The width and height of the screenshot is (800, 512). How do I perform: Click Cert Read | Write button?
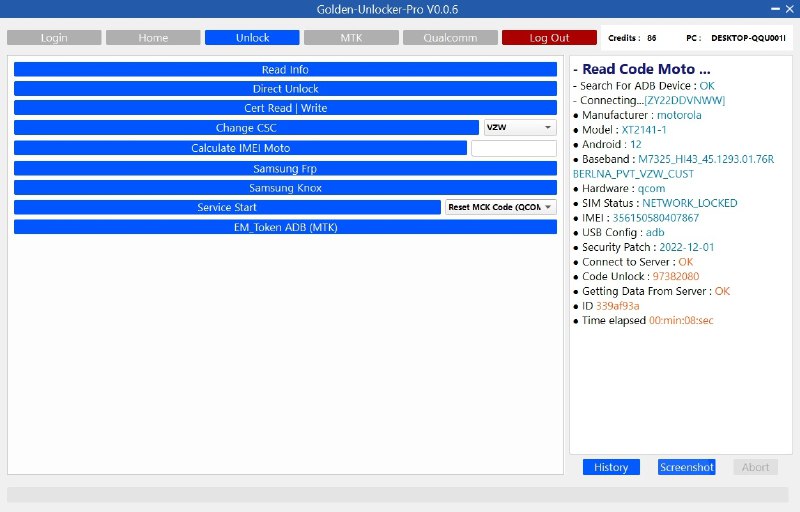click(285, 108)
